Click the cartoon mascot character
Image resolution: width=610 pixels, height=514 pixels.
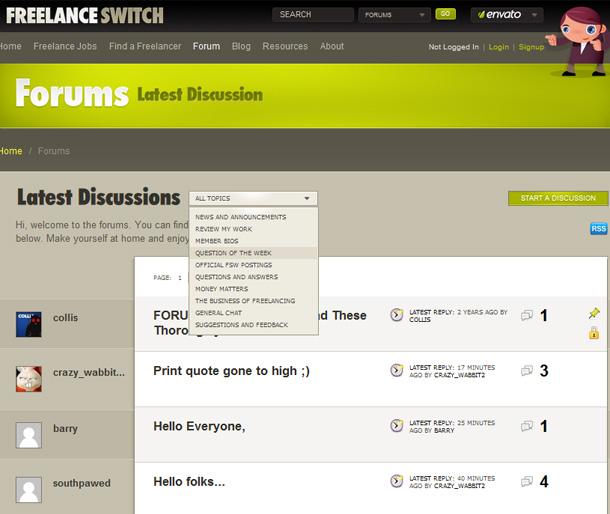coord(580,41)
